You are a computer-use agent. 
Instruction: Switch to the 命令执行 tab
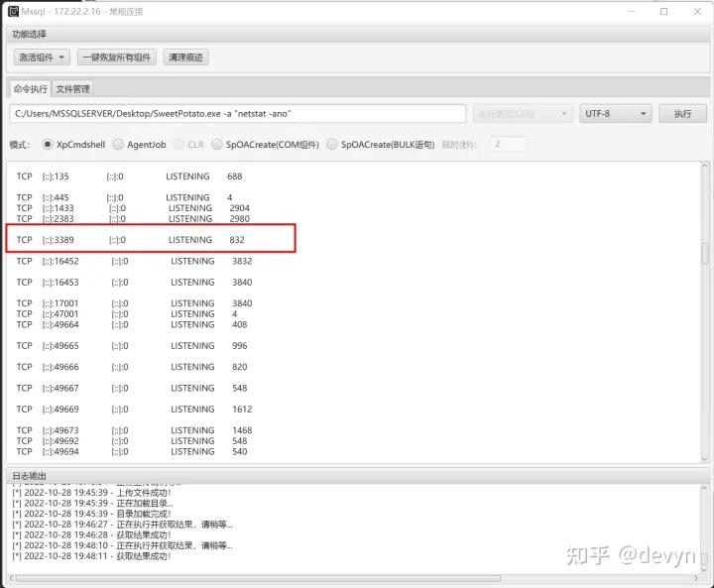[30, 89]
